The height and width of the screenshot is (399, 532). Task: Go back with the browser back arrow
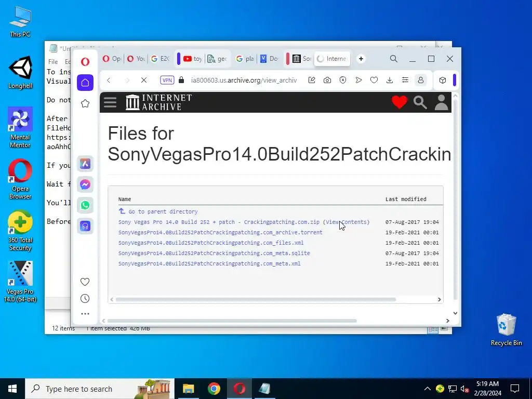pos(109,80)
